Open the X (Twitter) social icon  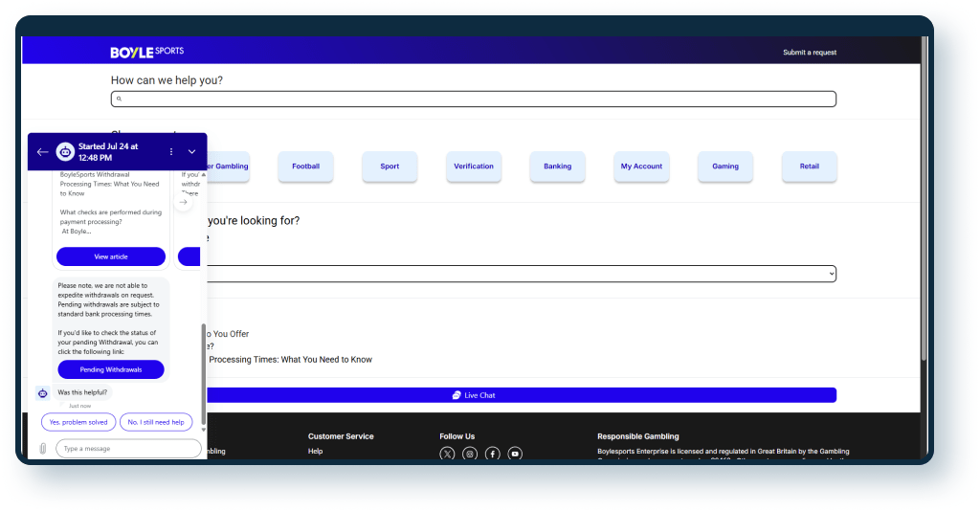447,454
